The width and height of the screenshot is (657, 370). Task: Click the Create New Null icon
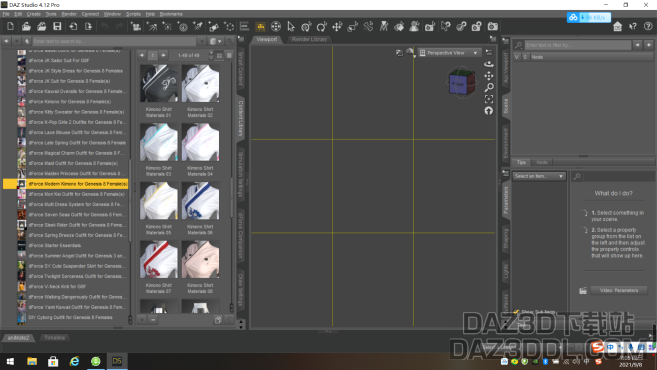tap(229, 27)
